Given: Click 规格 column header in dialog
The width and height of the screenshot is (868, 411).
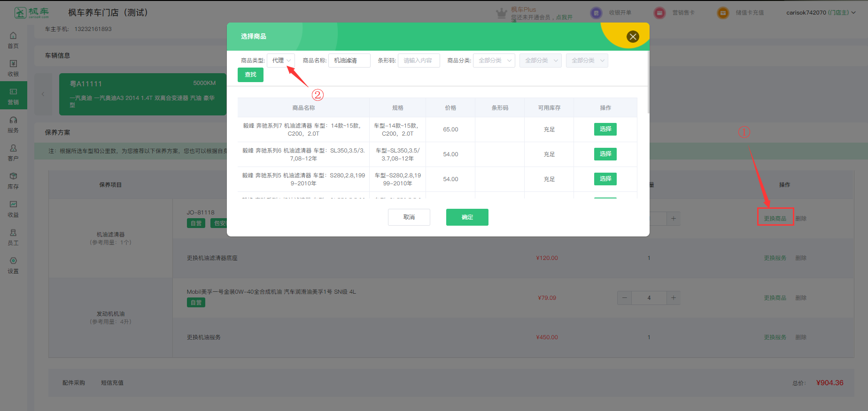Looking at the screenshot, I should (398, 107).
